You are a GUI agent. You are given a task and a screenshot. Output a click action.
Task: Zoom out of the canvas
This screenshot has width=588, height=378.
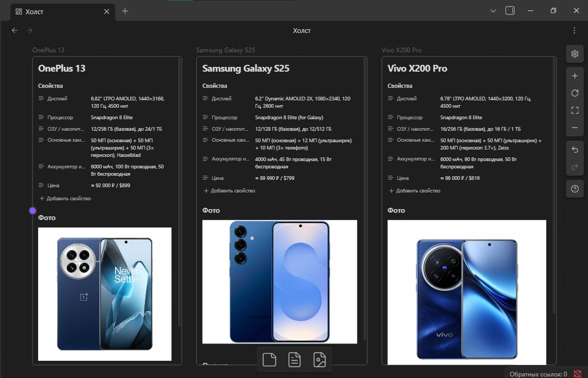click(x=574, y=128)
